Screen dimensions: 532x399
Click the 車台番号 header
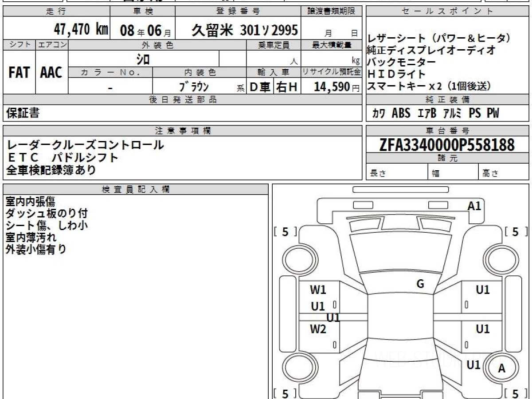[x=447, y=131]
